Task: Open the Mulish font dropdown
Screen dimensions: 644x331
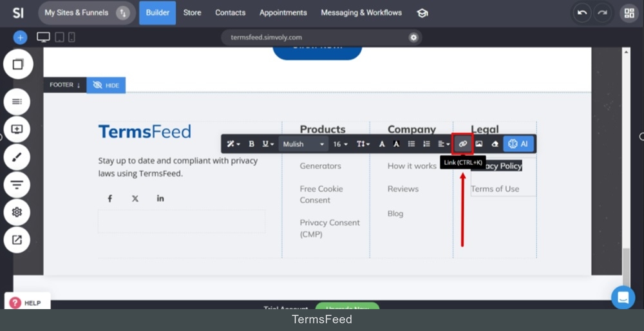Action: (x=303, y=144)
